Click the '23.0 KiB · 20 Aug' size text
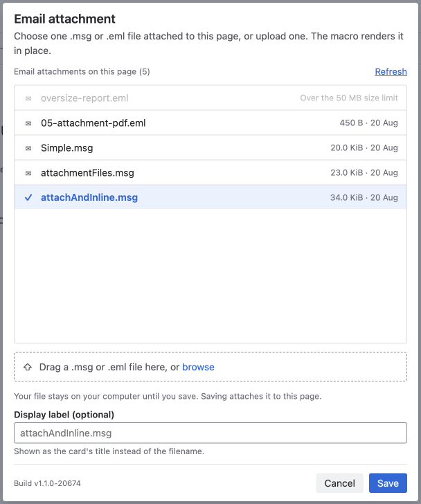421x504 pixels. click(364, 173)
